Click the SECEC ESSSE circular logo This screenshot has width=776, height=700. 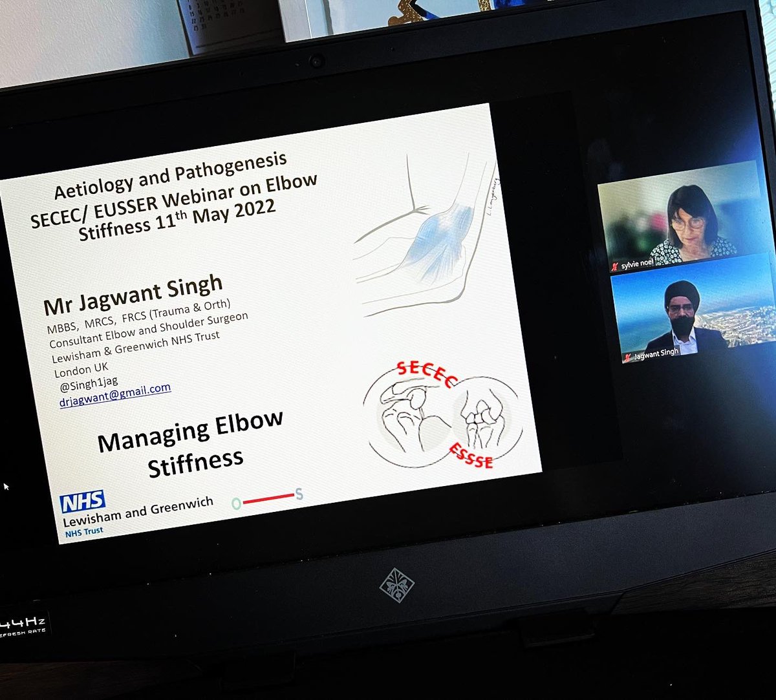pos(444,414)
